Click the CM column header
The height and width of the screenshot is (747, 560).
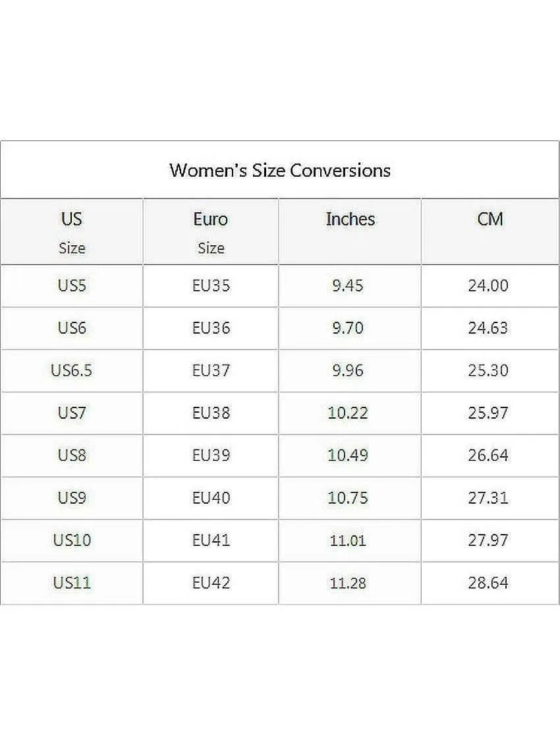click(490, 232)
